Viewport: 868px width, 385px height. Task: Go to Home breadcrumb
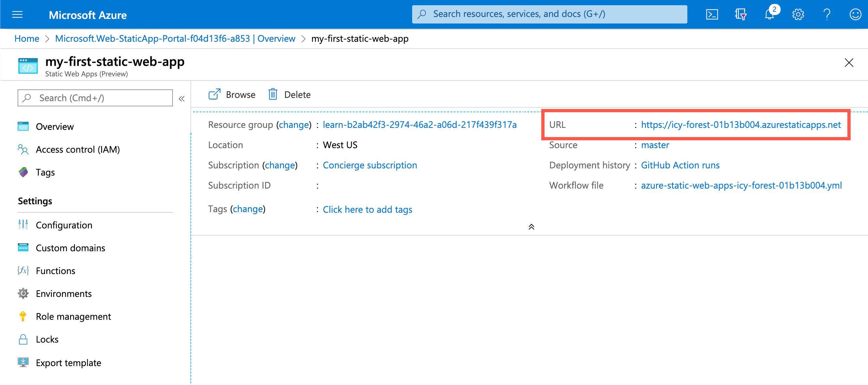tap(27, 39)
